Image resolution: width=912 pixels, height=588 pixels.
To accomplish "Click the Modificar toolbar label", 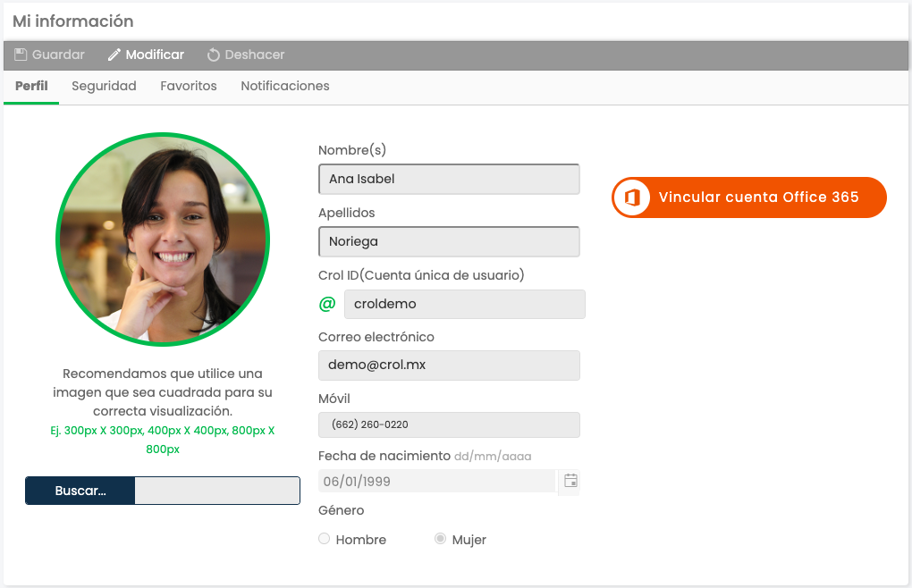I will (x=155, y=55).
